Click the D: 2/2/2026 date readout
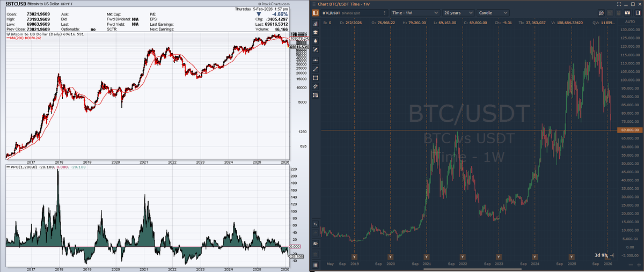Image resolution: width=644 pixels, height=272 pixels. click(351, 23)
